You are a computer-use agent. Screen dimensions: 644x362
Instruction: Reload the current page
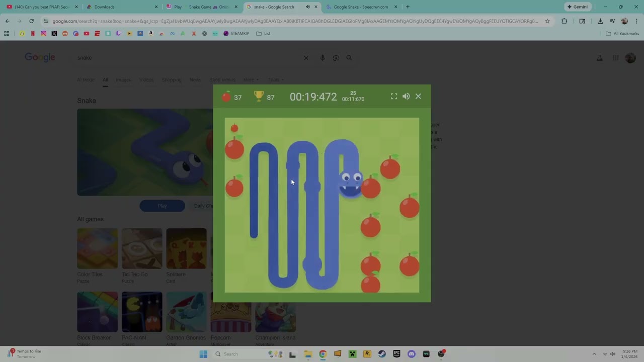coord(31,21)
